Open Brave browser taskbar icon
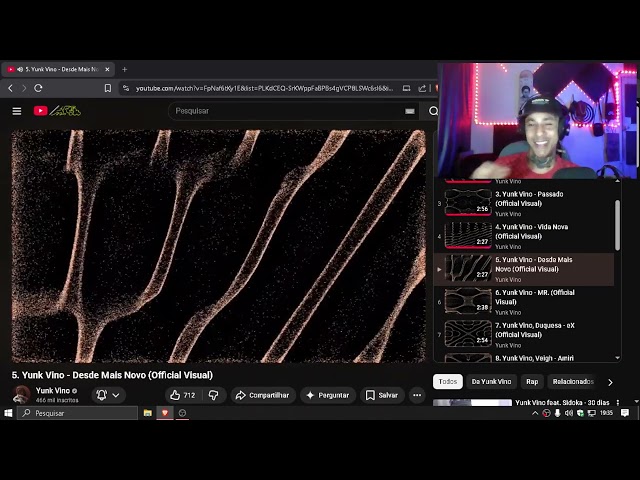This screenshot has height=480, width=640. pyautogui.click(x=165, y=413)
